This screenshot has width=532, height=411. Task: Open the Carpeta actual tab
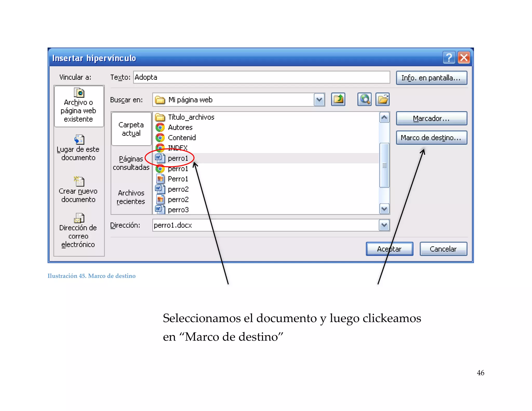(x=131, y=129)
